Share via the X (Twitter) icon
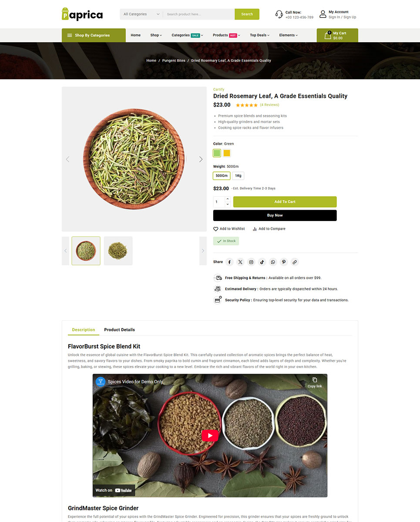This screenshot has height=522, width=420. (240, 262)
